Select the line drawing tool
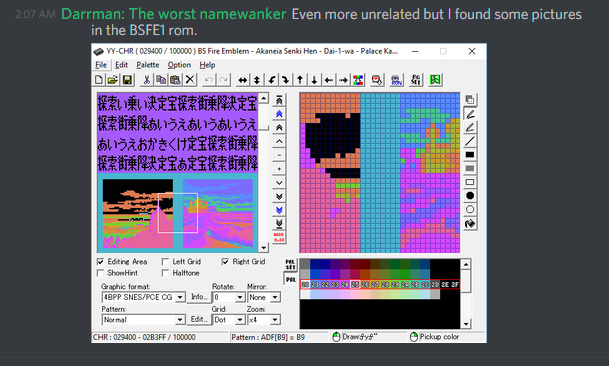Screen dimensions: 609x366 pos(470,141)
